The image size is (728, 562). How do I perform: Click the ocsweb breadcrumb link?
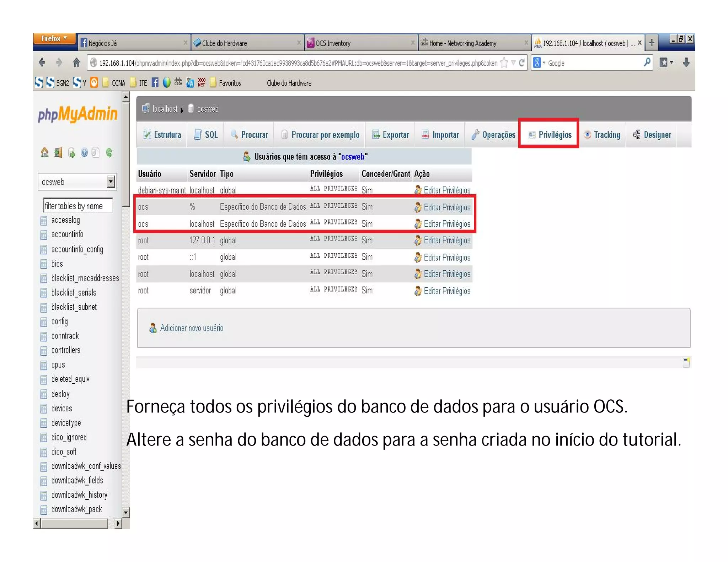[x=208, y=109]
